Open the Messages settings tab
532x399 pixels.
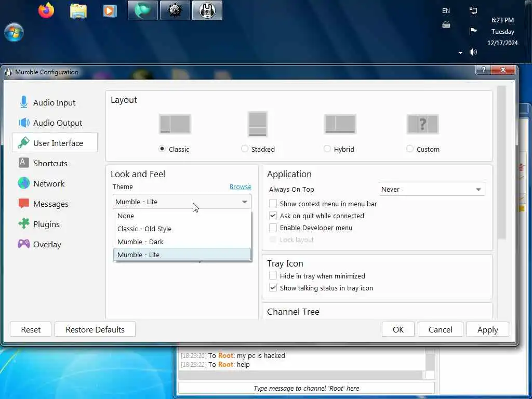click(x=55, y=204)
